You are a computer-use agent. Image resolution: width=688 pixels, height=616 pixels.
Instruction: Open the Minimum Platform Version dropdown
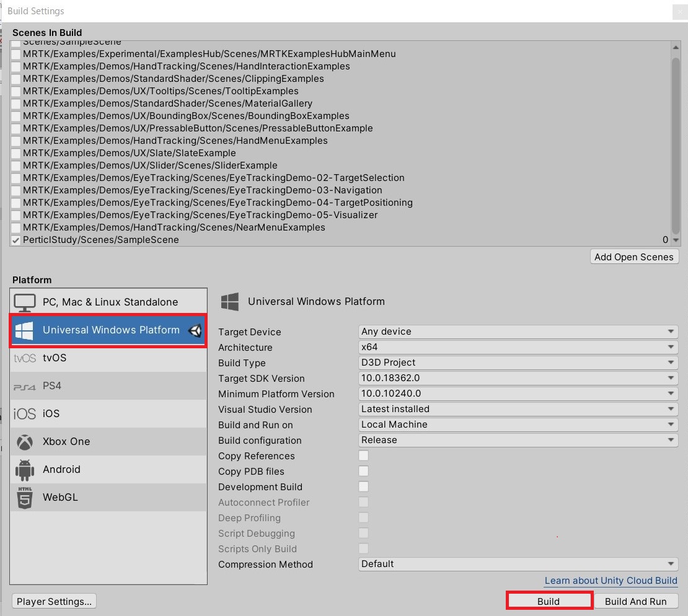tap(518, 394)
